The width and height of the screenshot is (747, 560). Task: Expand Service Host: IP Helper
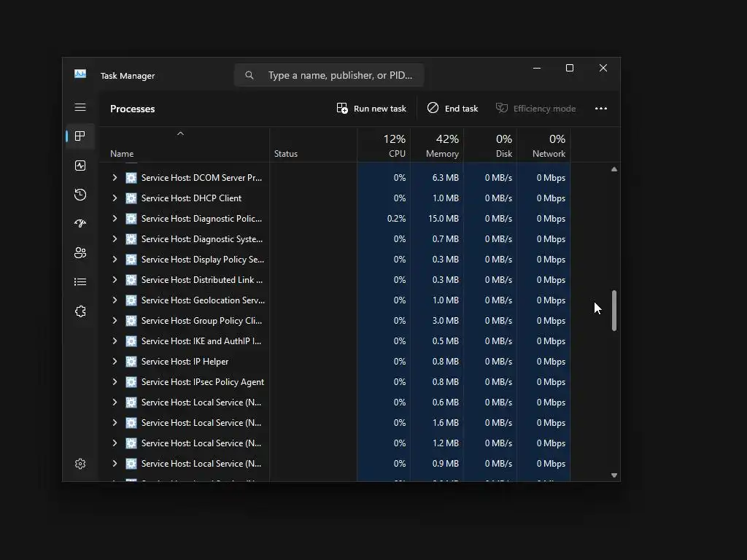115,362
